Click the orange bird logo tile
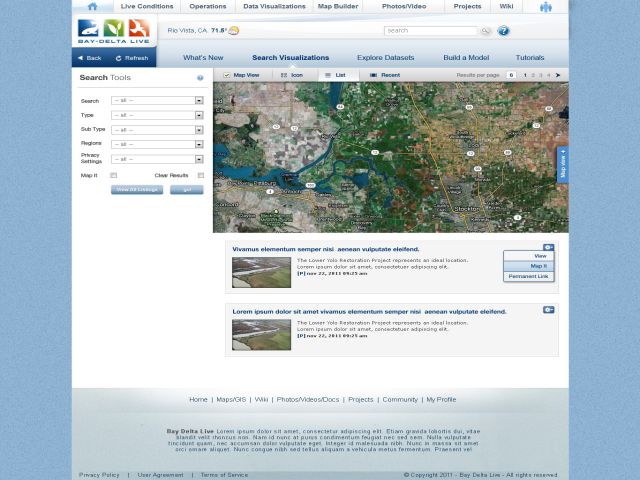The image size is (640, 480). [139, 29]
